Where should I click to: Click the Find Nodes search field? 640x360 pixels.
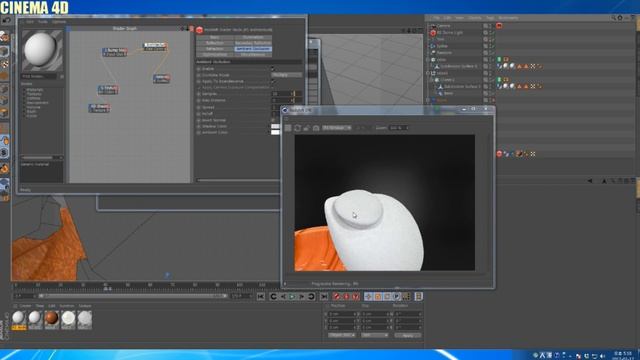click(40, 76)
